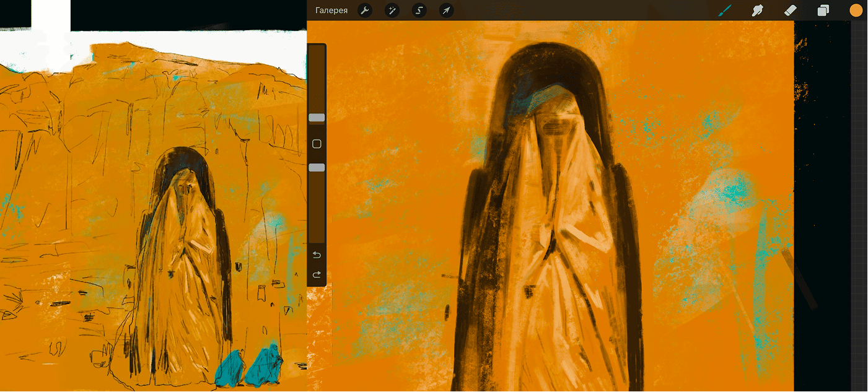
Task: Click the brush size slider handle
Action: (x=317, y=118)
